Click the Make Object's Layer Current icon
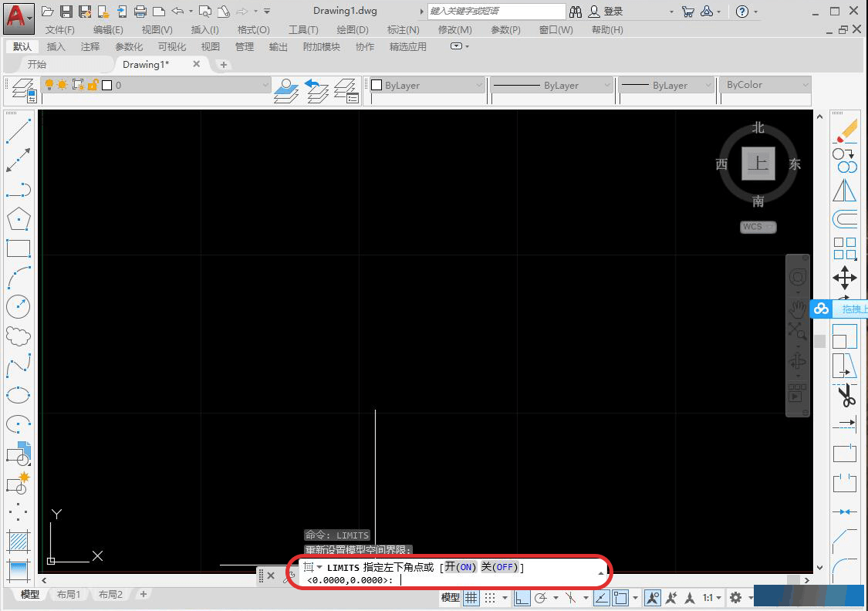868x611 pixels. (x=286, y=90)
